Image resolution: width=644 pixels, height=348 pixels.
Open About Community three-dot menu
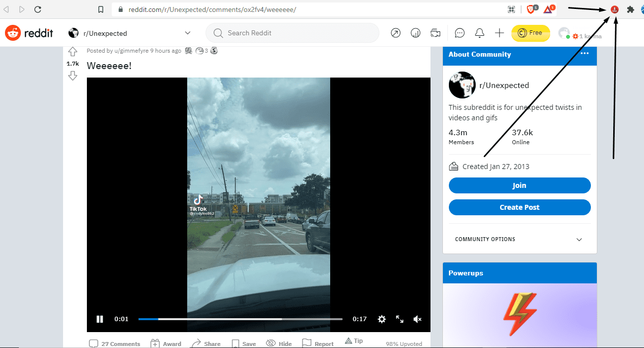click(584, 54)
